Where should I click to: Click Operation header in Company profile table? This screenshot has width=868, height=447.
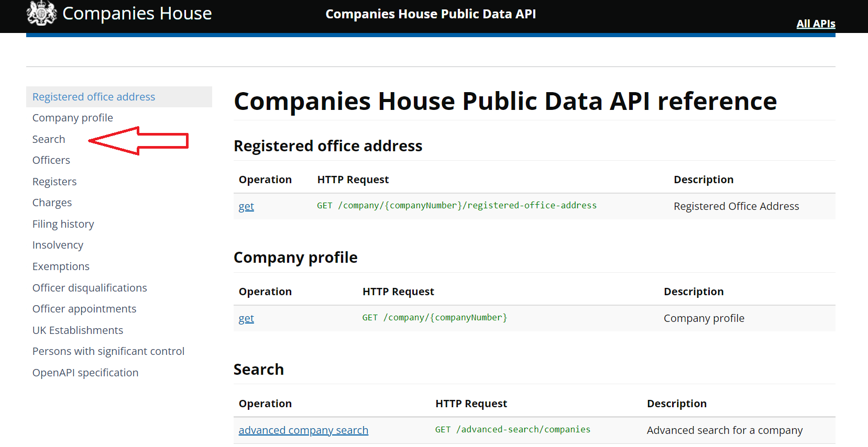265,292
